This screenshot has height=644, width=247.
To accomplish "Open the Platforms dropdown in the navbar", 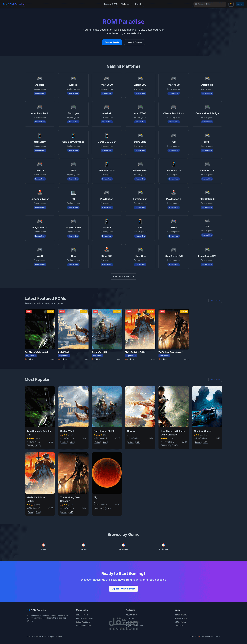I will (126, 4).
